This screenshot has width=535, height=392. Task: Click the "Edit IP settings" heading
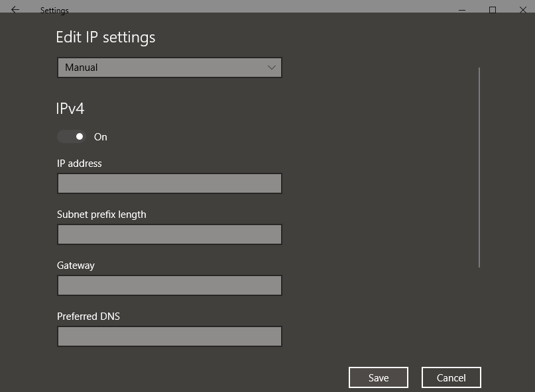[105, 37]
